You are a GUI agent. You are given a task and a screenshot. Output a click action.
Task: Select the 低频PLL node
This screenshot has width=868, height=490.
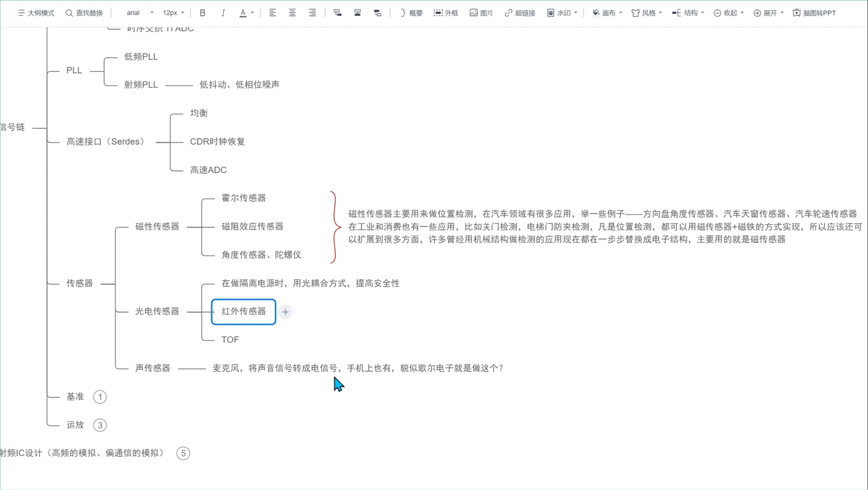coord(141,57)
